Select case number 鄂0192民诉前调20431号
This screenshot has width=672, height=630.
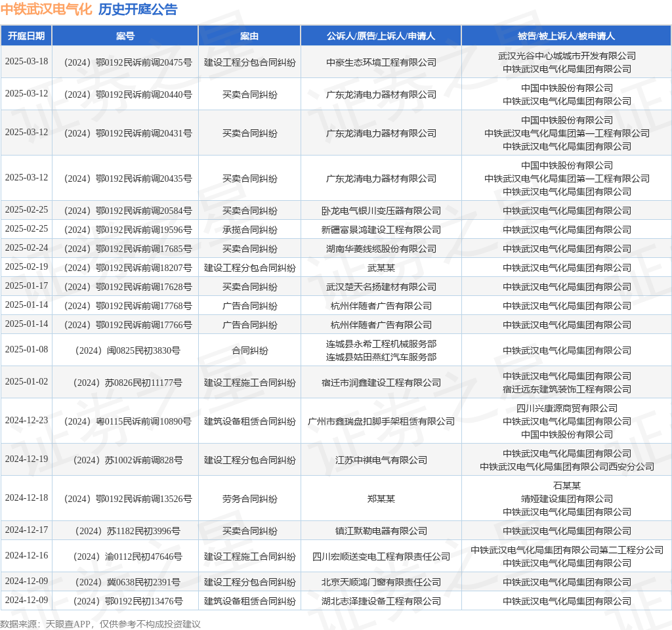(128, 133)
